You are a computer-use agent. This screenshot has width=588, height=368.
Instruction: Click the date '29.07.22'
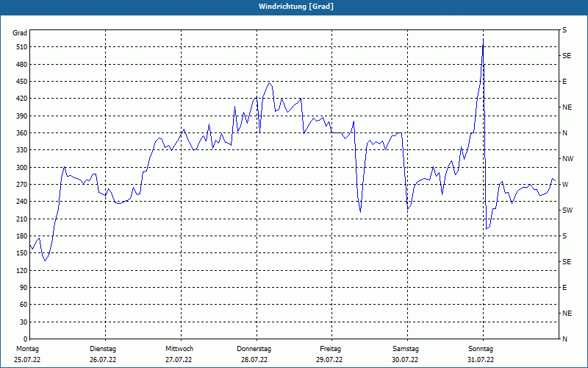[329, 360]
